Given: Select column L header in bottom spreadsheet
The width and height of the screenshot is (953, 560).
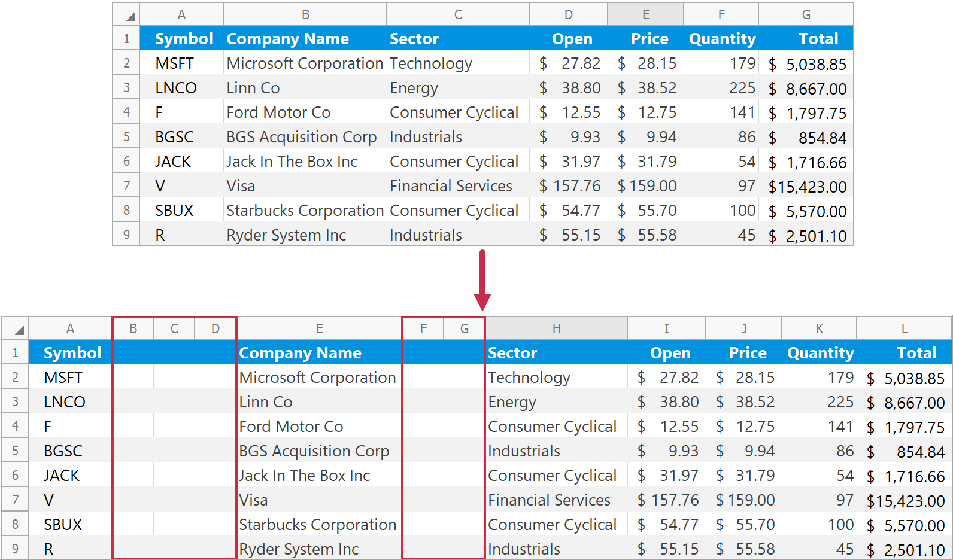Looking at the screenshot, I should (904, 328).
